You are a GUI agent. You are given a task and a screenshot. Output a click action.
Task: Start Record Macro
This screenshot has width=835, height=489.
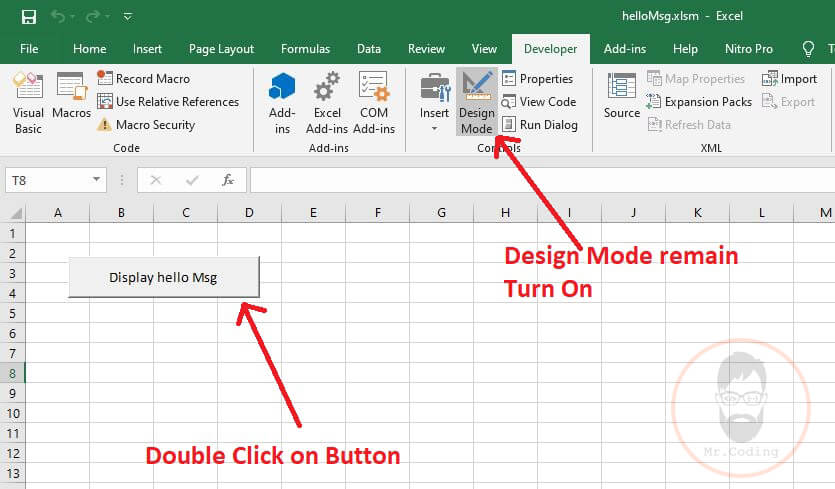coord(143,78)
